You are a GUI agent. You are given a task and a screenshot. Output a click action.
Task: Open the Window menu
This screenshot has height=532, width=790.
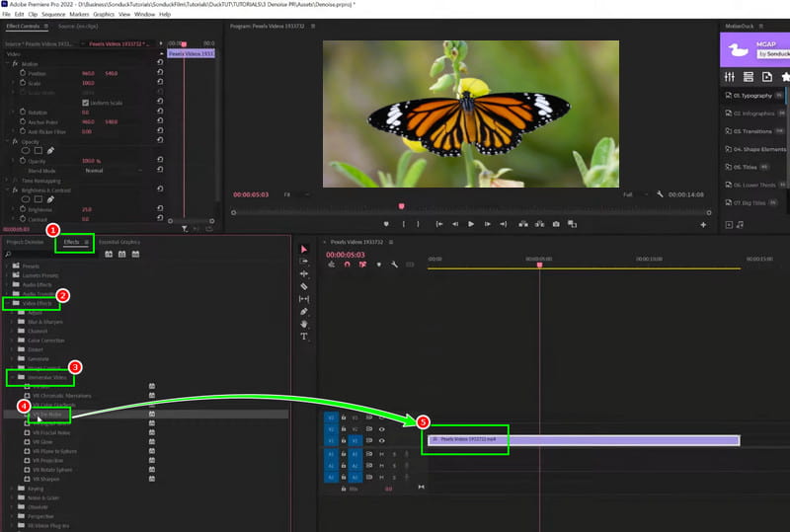(x=144, y=15)
